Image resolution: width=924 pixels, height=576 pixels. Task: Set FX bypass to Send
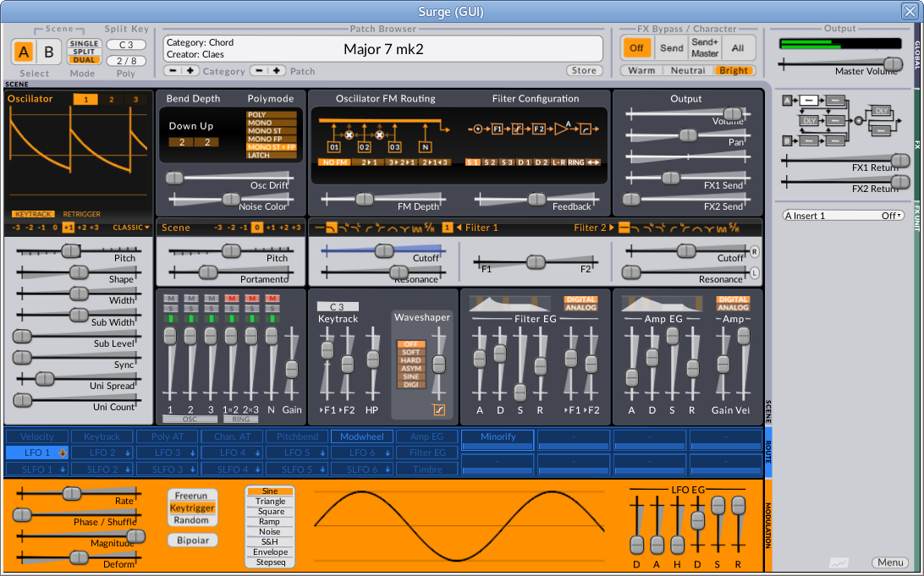click(671, 48)
